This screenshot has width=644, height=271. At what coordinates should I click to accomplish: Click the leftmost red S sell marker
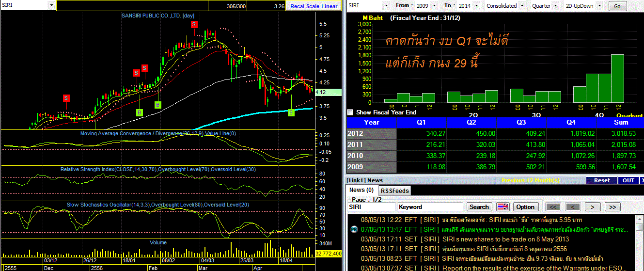click(x=66, y=98)
